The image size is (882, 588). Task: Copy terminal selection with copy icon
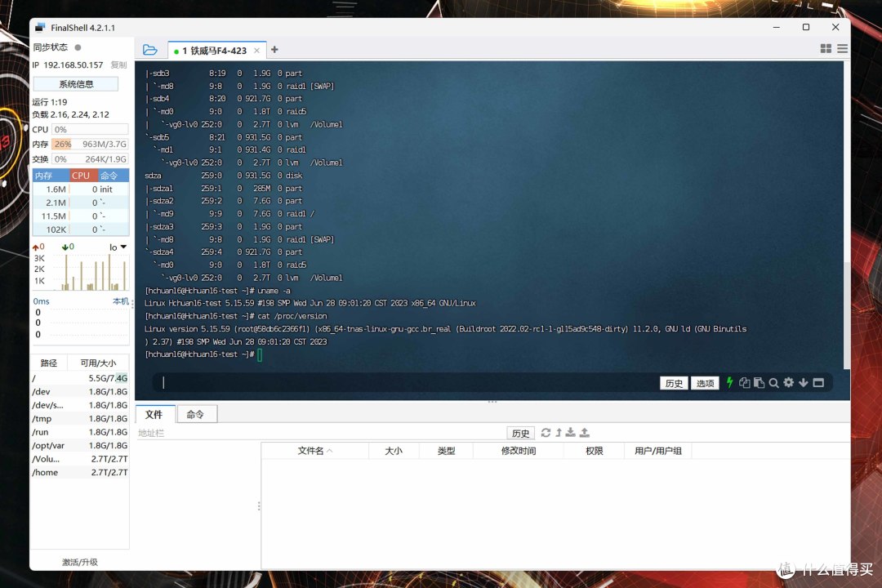tap(744, 383)
